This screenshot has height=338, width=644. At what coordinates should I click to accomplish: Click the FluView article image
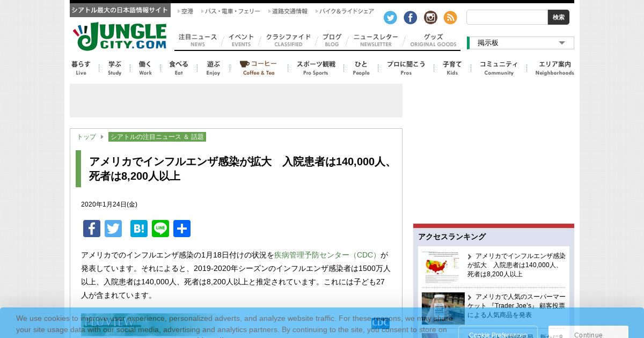236,326
